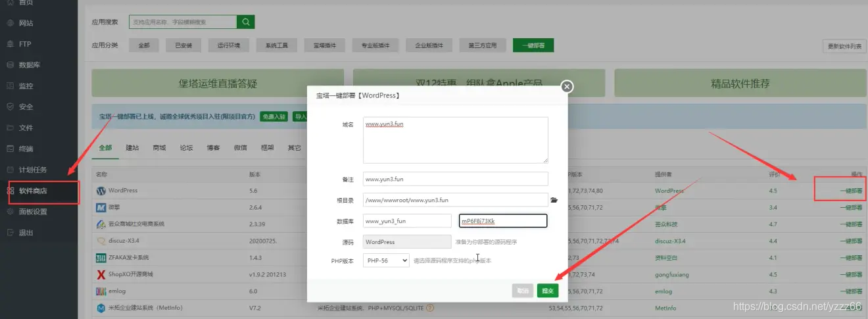Click 一键部署 link in 云众科技 row

[x=851, y=224]
